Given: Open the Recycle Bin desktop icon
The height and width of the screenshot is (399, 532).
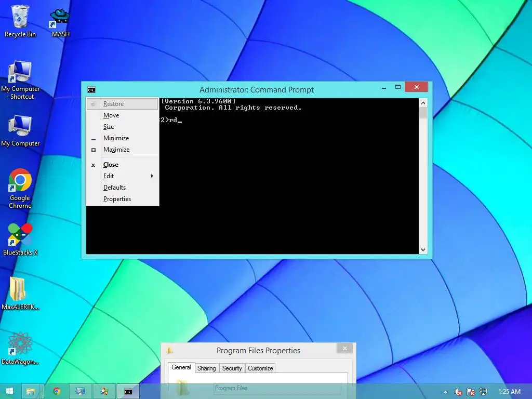Looking at the screenshot, I should tap(20, 21).
